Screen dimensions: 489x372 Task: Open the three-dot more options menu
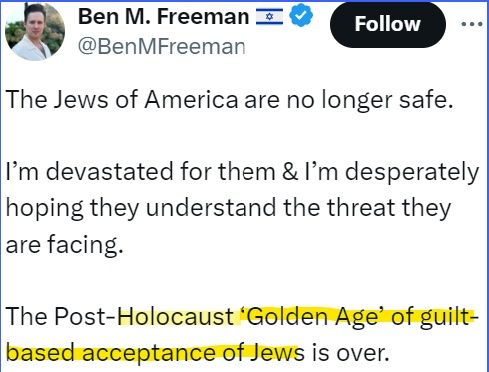point(471,24)
